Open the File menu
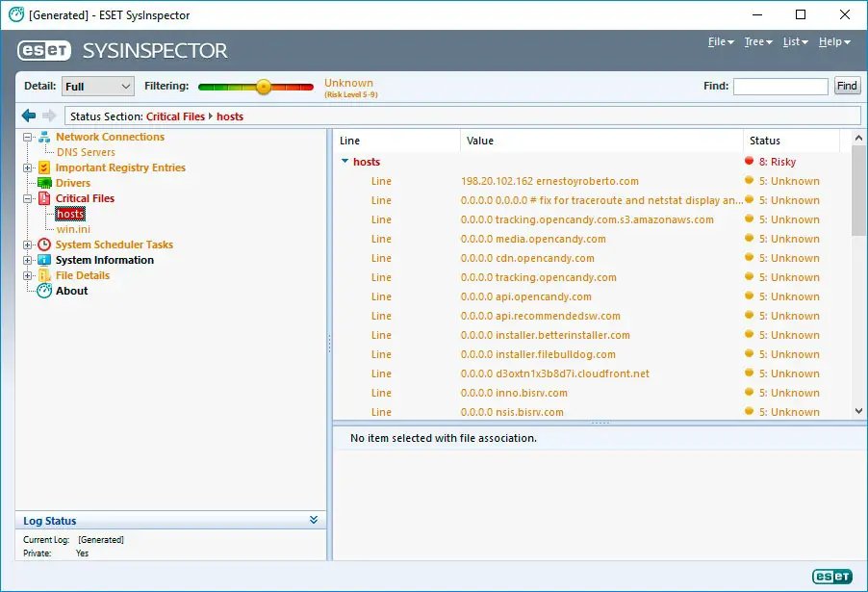The height and width of the screenshot is (592, 868). click(x=721, y=42)
